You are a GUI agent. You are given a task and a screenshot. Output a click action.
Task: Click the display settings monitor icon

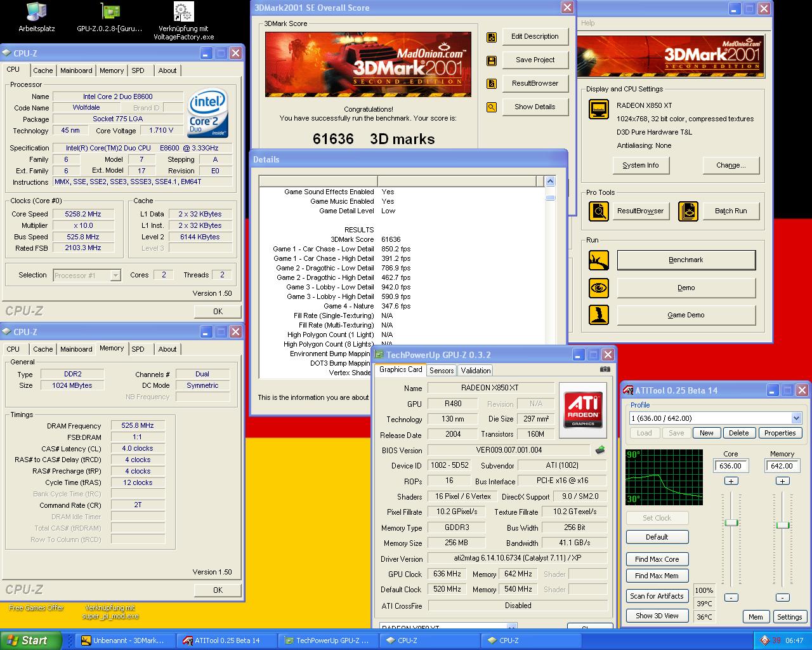click(599, 109)
